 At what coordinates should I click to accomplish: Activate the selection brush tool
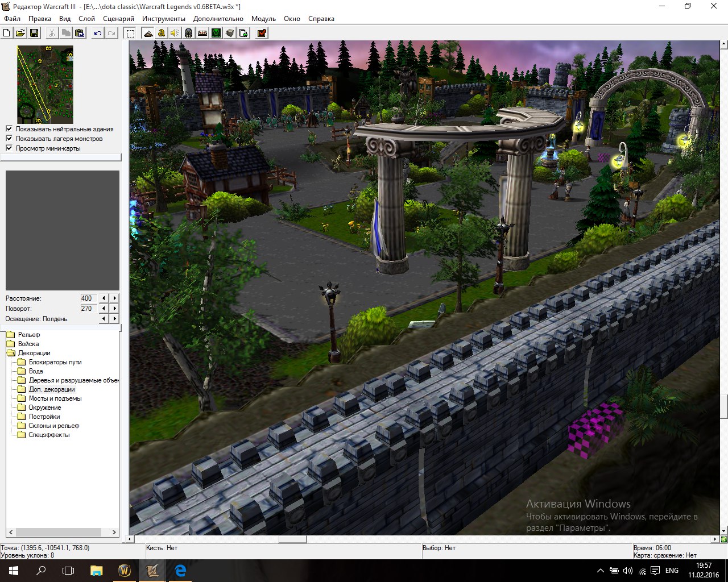point(130,33)
